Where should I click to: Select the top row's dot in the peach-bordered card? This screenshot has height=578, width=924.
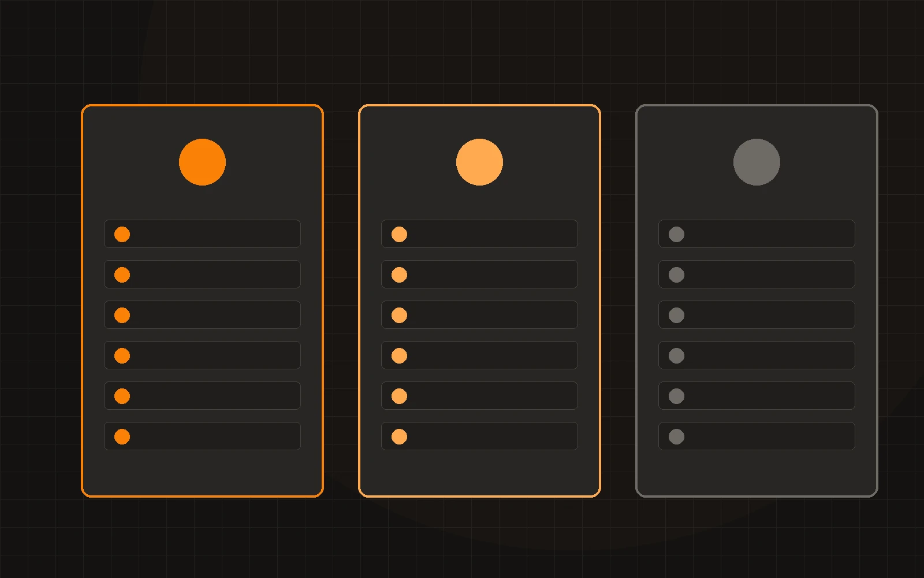coord(399,234)
